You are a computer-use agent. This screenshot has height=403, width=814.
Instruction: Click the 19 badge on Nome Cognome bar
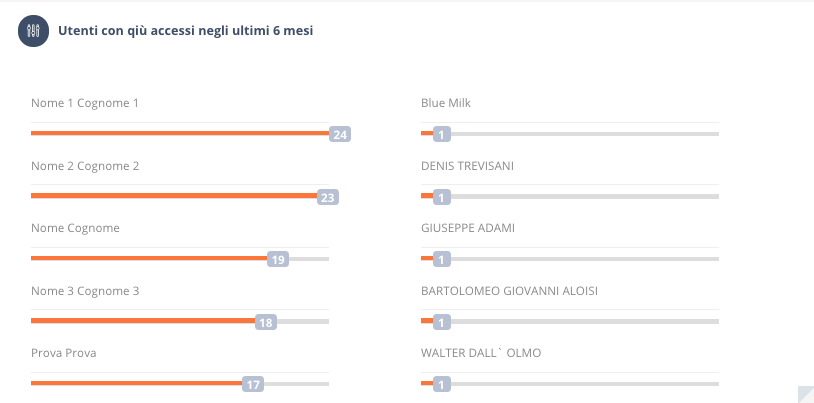pos(278,259)
